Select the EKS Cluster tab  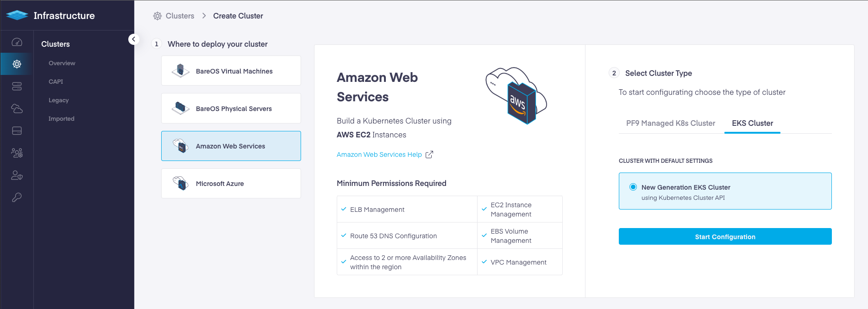click(x=752, y=123)
